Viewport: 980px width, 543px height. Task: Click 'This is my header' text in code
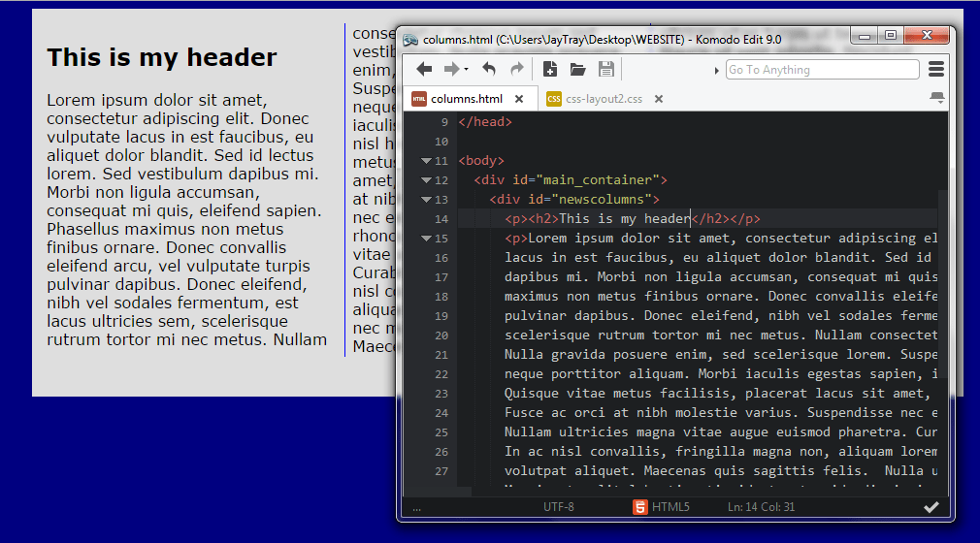click(x=624, y=219)
